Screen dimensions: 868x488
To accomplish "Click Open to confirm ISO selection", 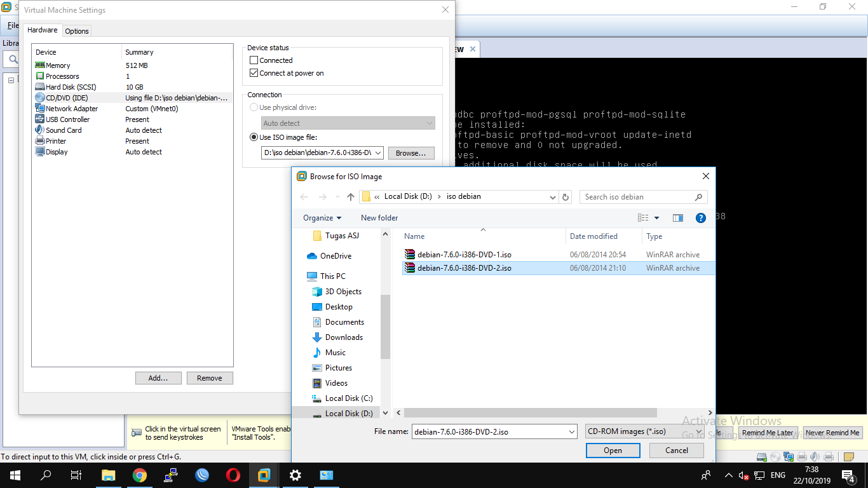I will pyautogui.click(x=613, y=451).
